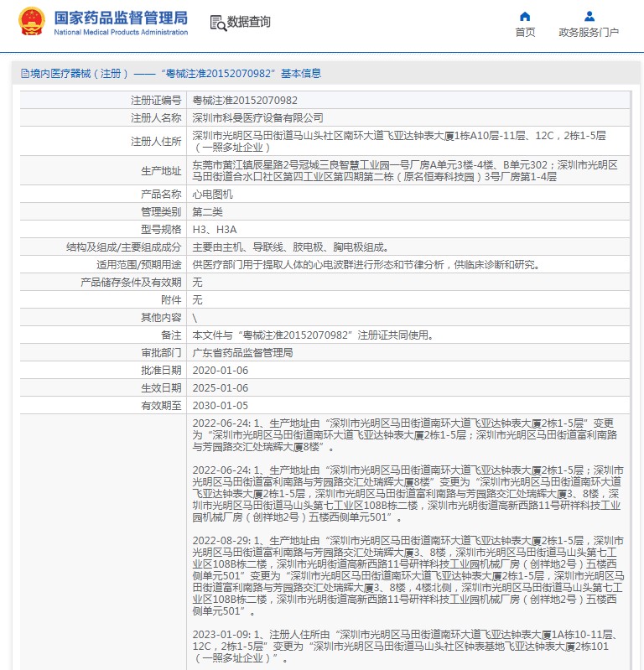This screenshot has width=644, height=670.
Task: Click the 备注 label
Action: [x=171, y=335]
